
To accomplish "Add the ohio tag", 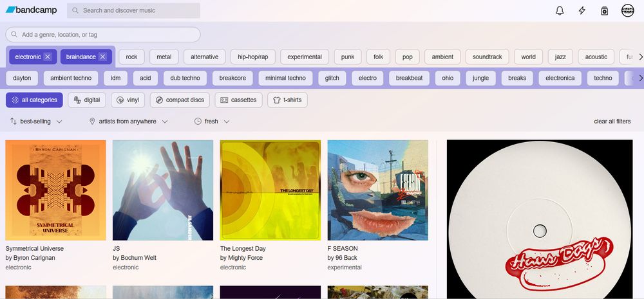I will pyautogui.click(x=448, y=78).
